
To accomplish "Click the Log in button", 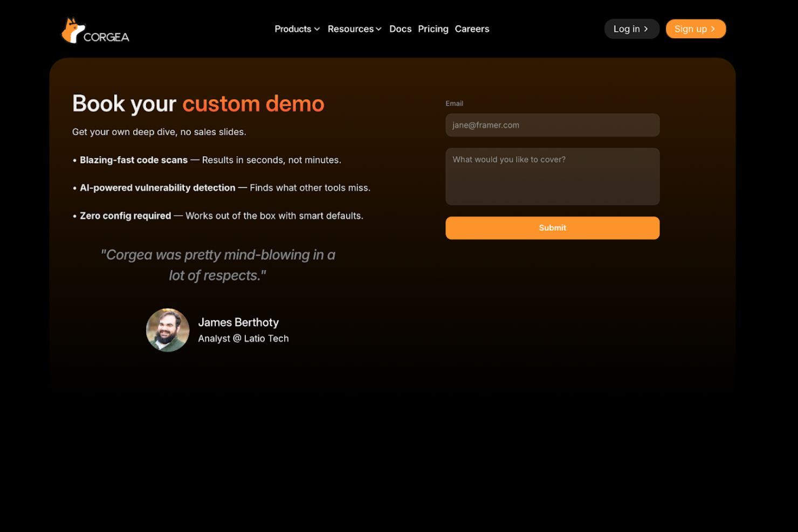I will click(631, 29).
